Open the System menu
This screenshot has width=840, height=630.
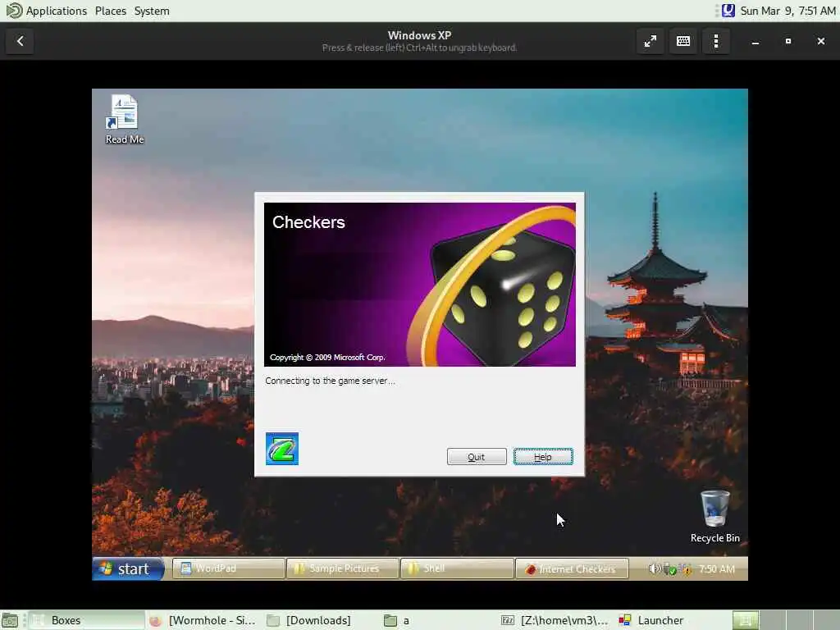[x=152, y=11]
